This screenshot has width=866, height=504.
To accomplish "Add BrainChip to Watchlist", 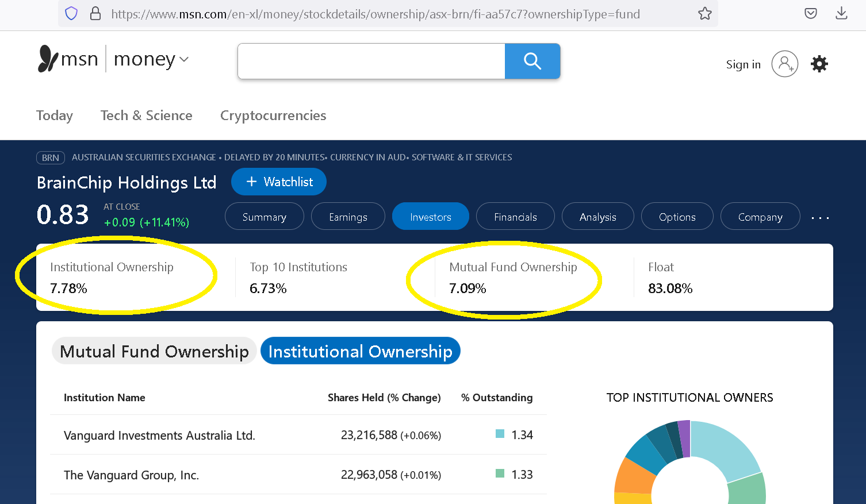I will point(279,182).
